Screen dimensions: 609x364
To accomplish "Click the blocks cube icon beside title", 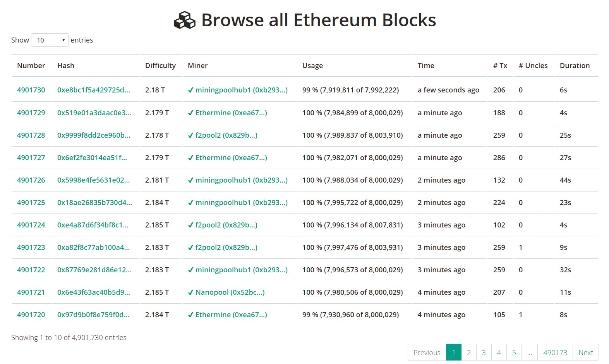I will coord(184,20).
